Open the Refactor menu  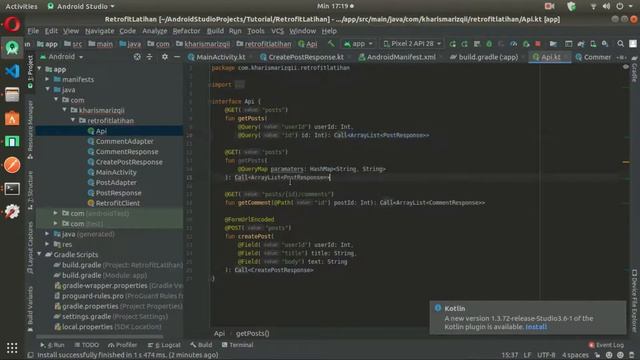click(186, 31)
